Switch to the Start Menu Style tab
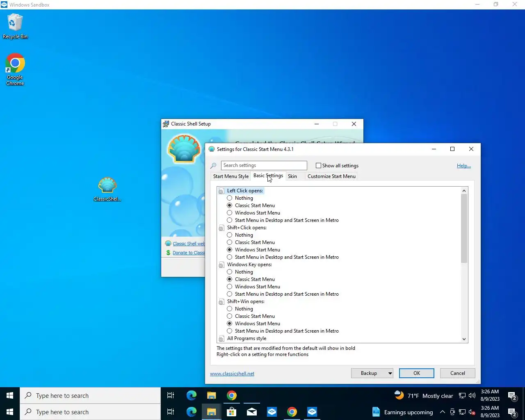 pos(231,176)
